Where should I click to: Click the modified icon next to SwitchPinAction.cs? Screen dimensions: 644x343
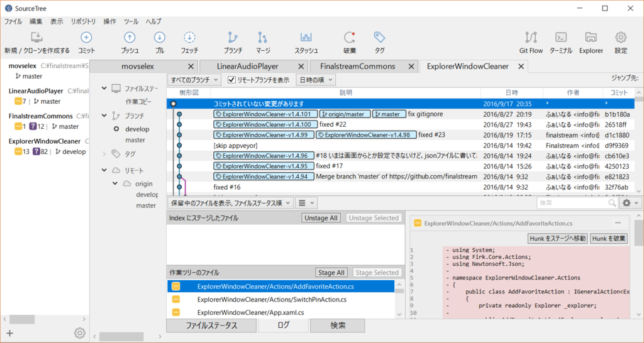tap(176, 300)
